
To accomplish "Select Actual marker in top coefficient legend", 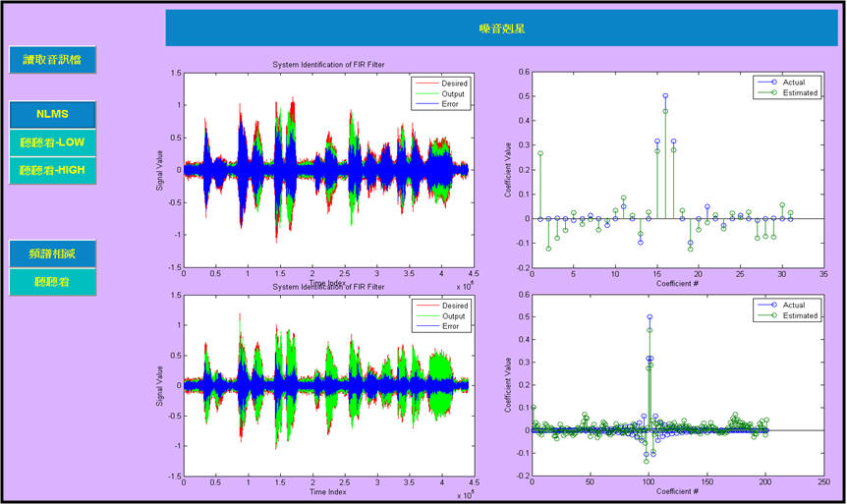I will (x=773, y=83).
